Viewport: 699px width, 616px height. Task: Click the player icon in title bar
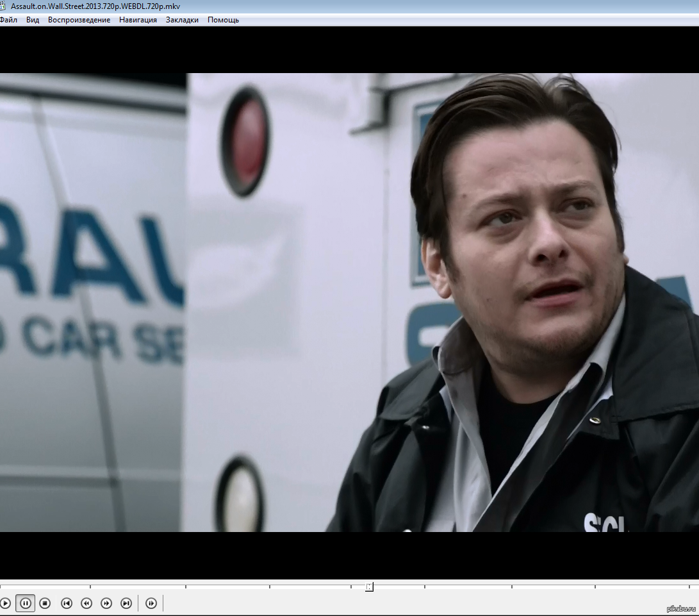[x=3, y=6]
